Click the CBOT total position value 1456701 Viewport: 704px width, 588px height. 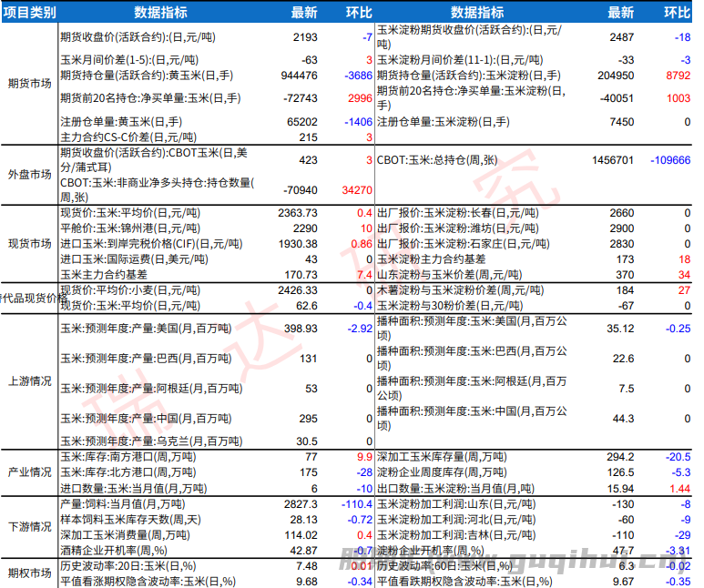click(612, 159)
